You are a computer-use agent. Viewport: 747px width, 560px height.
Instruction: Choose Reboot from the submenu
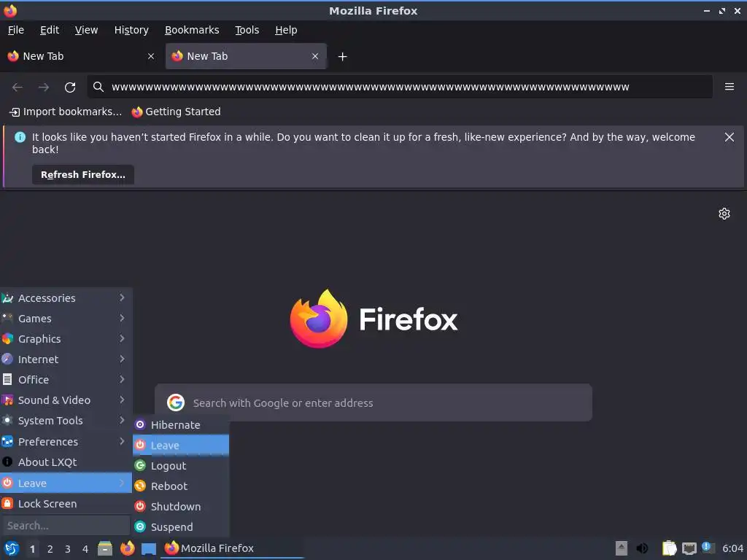(181, 486)
